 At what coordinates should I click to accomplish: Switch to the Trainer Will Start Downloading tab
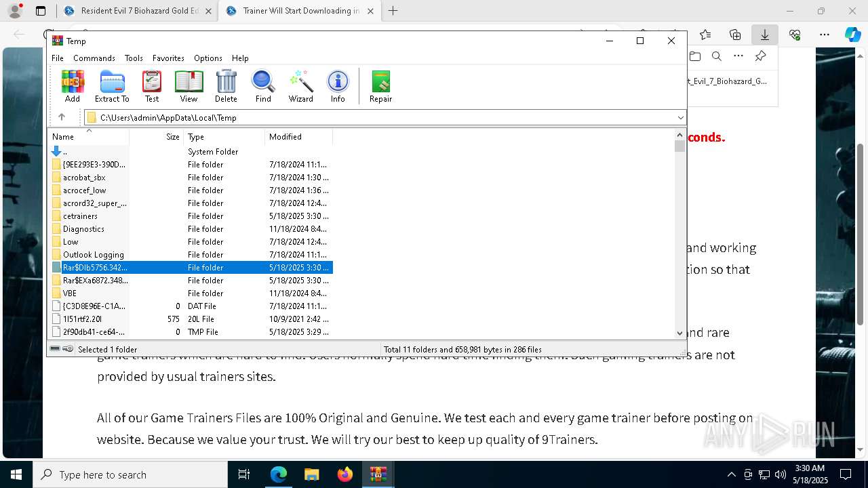(x=298, y=11)
